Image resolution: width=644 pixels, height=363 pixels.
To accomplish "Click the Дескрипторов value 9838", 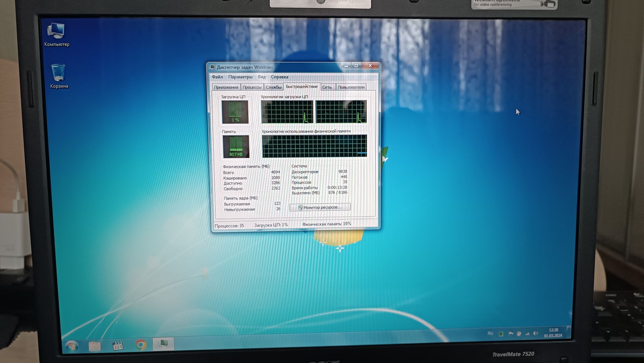I will pyautogui.click(x=343, y=172).
